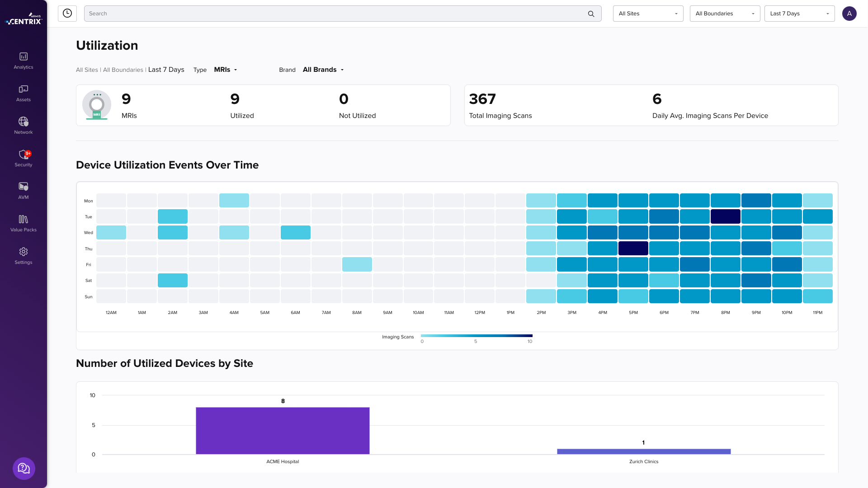Click the clock history icon

67,14
